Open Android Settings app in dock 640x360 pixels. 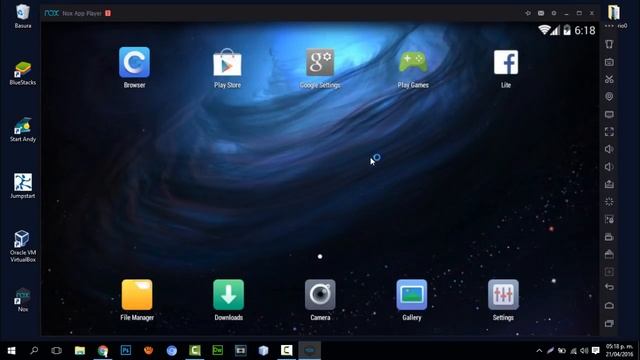coord(503,295)
